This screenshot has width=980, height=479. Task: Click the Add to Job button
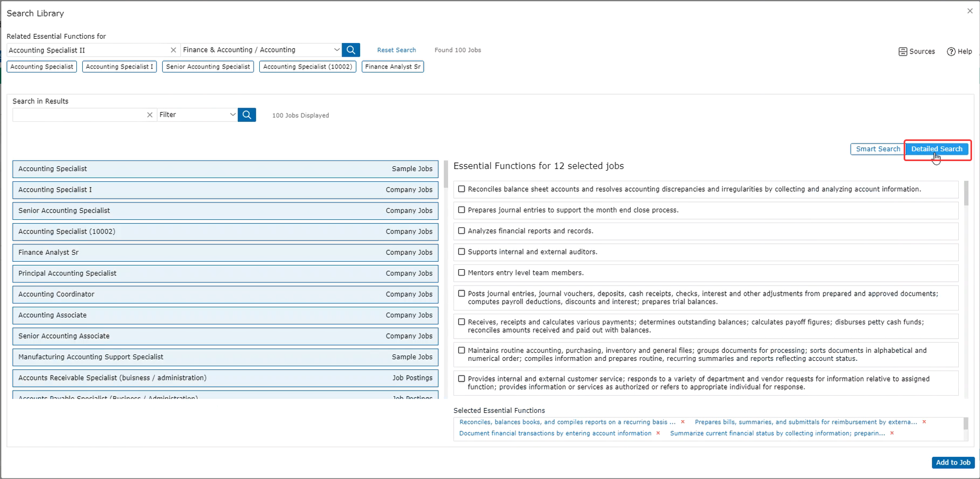tap(952, 463)
